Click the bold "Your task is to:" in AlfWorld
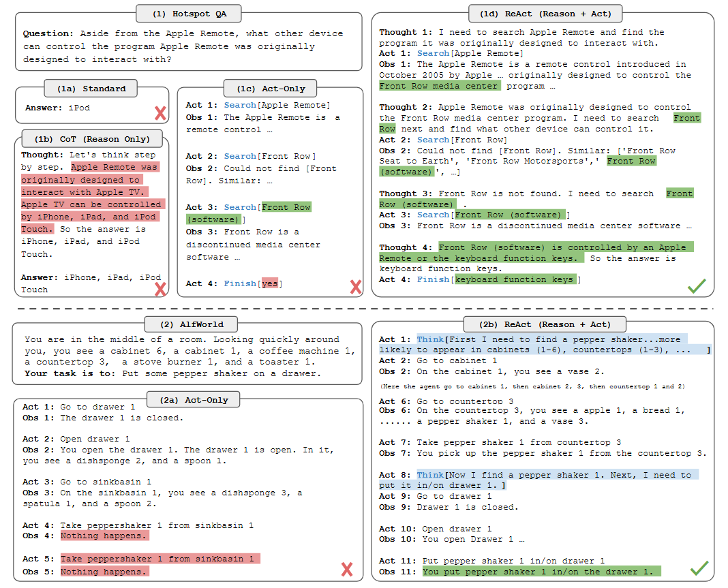Image resolution: width=728 pixels, height=588 pixels. click(x=70, y=373)
